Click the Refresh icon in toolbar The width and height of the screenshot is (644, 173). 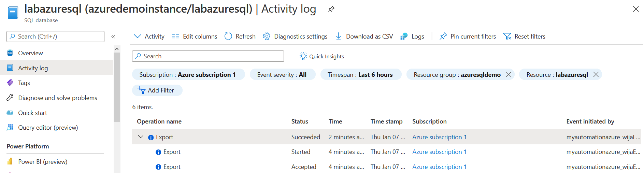pyautogui.click(x=228, y=36)
